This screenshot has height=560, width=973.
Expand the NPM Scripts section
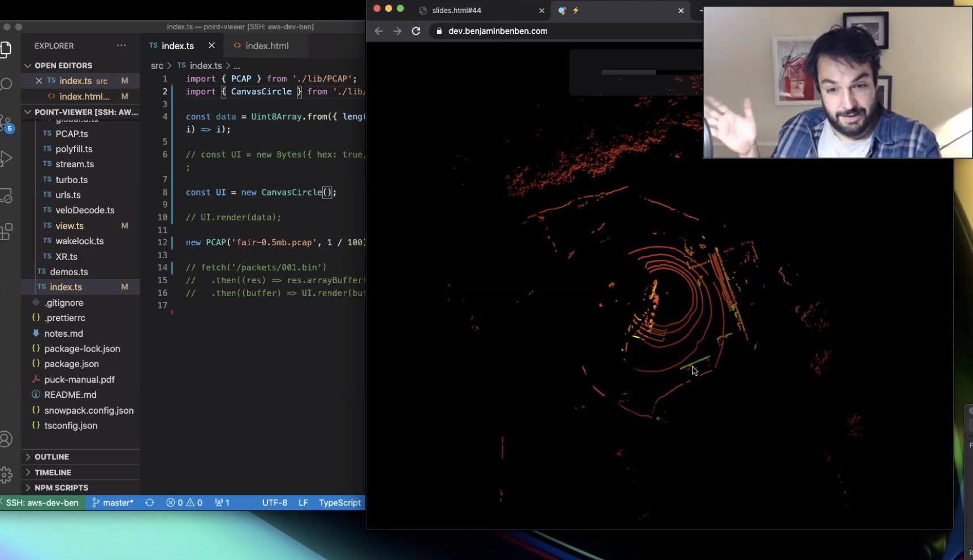click(x=80, y=488)
